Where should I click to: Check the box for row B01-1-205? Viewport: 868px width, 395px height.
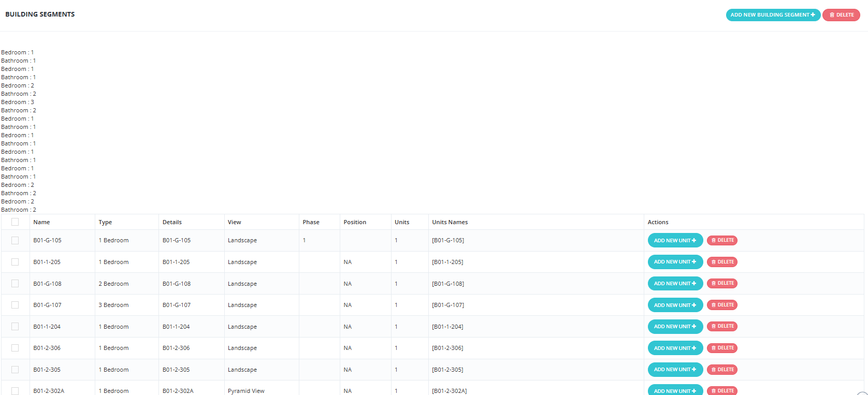(x=15, y=262)
